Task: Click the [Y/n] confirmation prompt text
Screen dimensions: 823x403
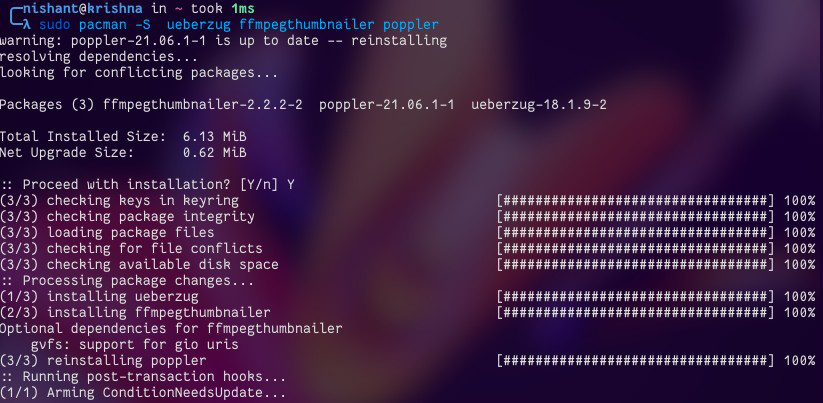Action: [259, 185]
